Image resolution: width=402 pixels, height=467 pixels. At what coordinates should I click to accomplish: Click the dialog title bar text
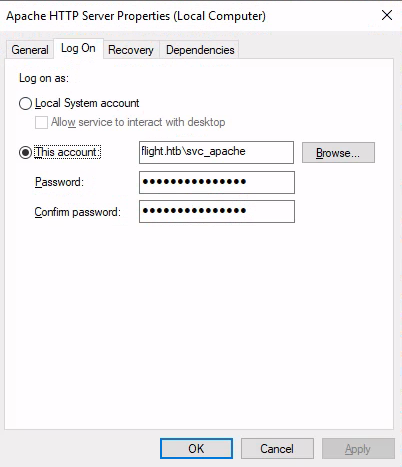point(136,16)
